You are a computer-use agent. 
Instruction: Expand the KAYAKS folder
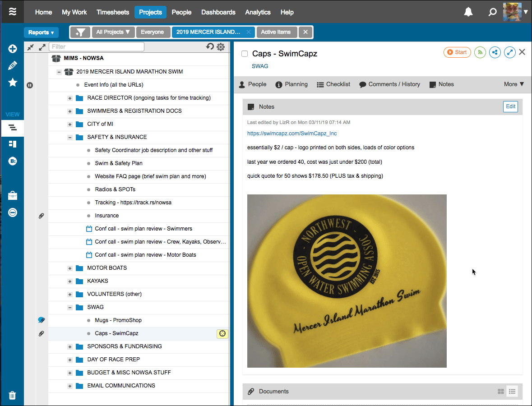(x=70, y=281)
